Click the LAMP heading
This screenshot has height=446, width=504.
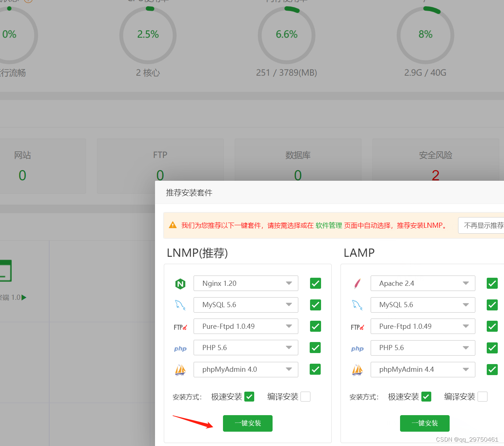[x=359, y=253]
